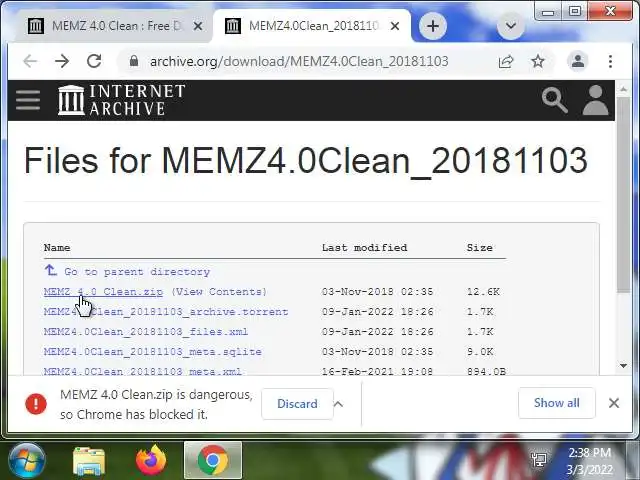Open MEMZ4.0Clean_20181103_meta.xml
Viewport: 640px width, 480px height.
coord(142,371)
